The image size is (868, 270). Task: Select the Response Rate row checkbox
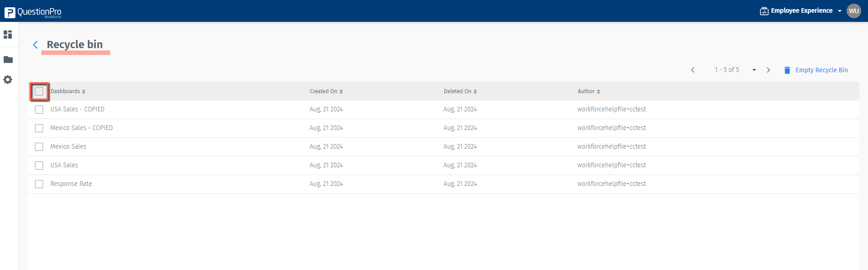tap(39, 184)
